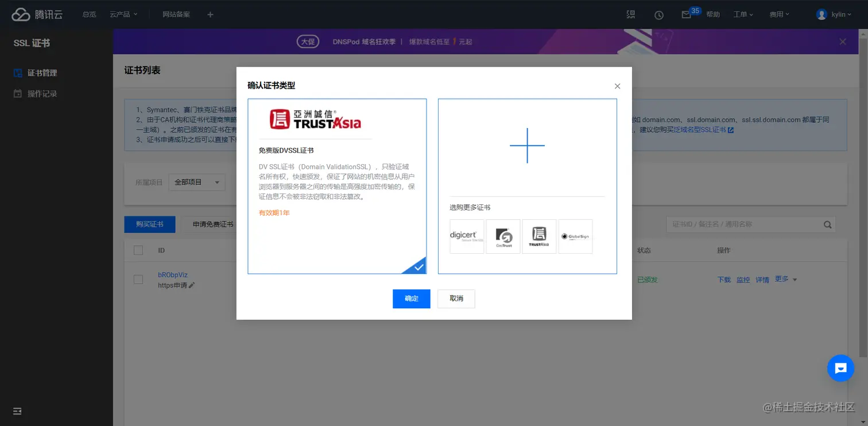Click 详情 for the bRObpViz certificate

tap(762, 280)
